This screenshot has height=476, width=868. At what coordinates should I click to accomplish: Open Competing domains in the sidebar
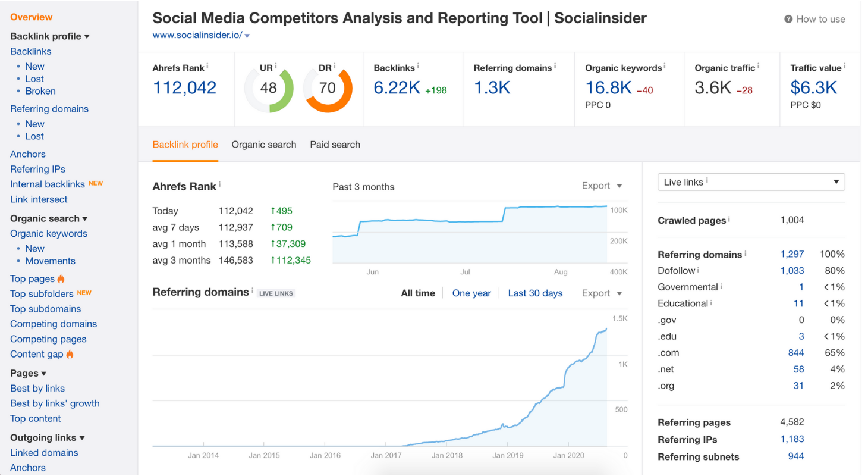pyautogui.click(x=54, y=324)
